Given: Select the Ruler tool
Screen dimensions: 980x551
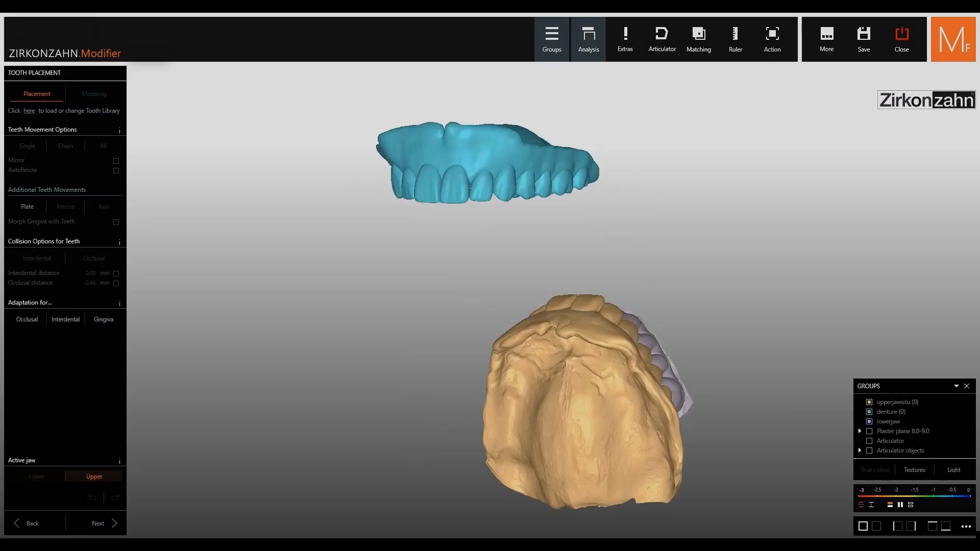Looking at the screenshot, I should [736, 39].
